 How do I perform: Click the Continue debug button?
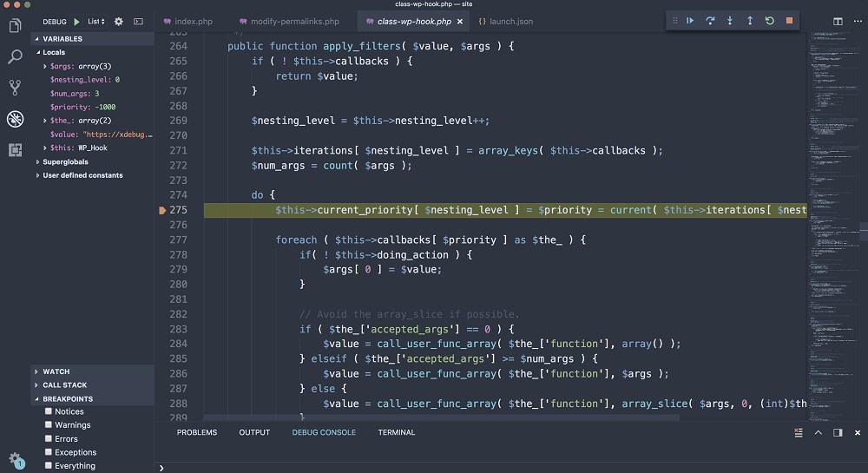pos(690,21)
